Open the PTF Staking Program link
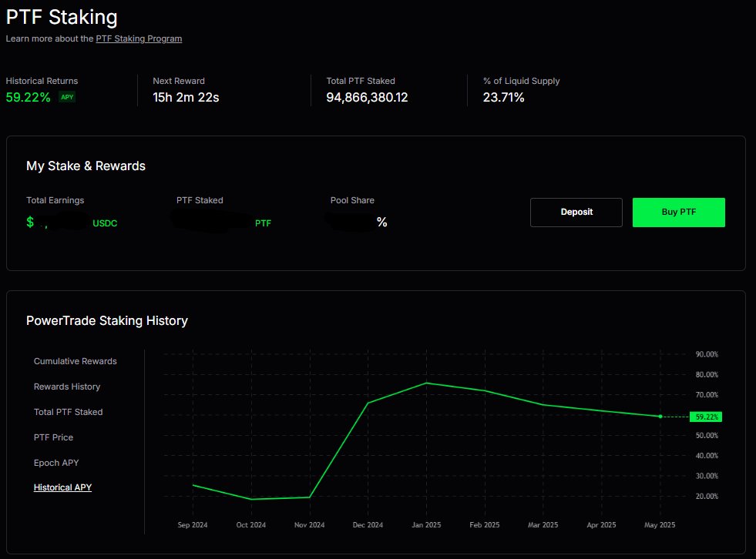Viewport: 756px width, 559px height. 139,38
